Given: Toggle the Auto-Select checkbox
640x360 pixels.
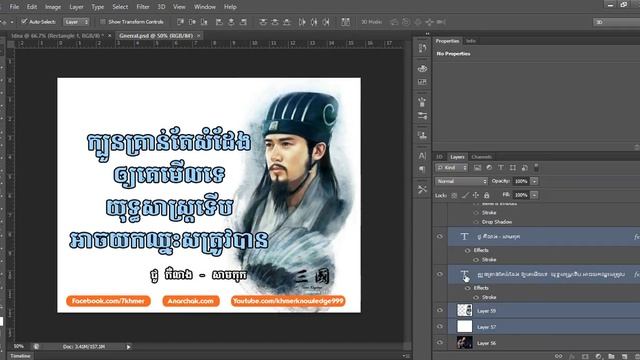Looking at the screenshot, I should tap(24, 21).
